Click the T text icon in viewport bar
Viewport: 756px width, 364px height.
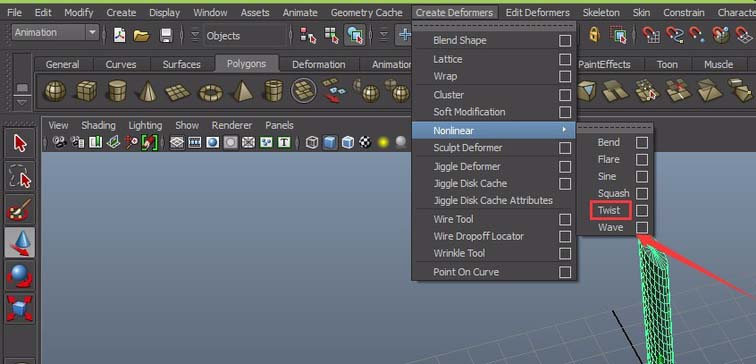point(284,143)
